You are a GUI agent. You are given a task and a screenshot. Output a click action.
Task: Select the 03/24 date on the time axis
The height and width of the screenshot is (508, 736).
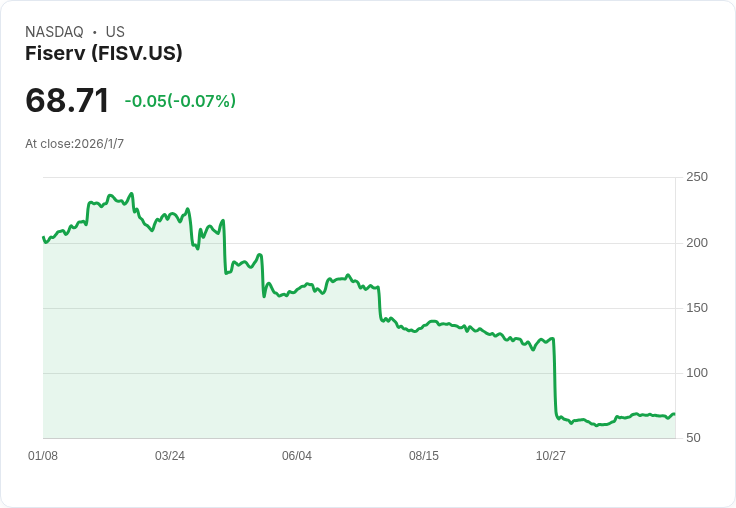click(170, 456)
